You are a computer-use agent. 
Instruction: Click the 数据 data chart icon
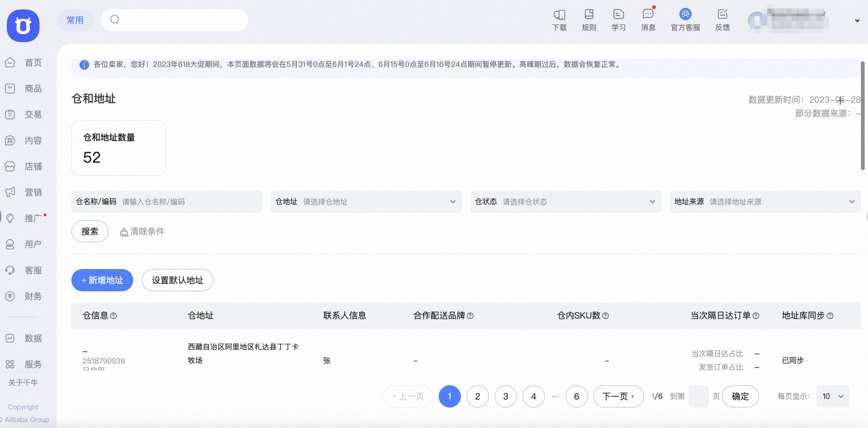[10, 338]
